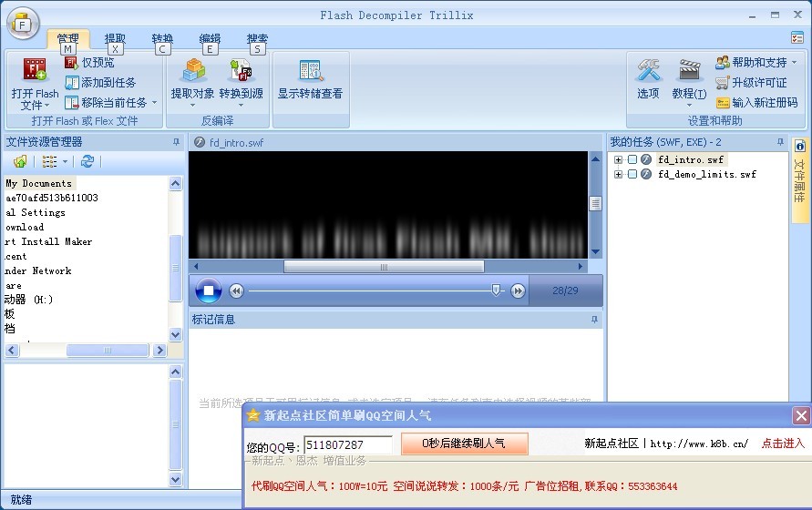The height and width of the screenshot is (510, 812).
Task: Open dropdown arrow under 提取对象
Action: click(x=192, y=105)
